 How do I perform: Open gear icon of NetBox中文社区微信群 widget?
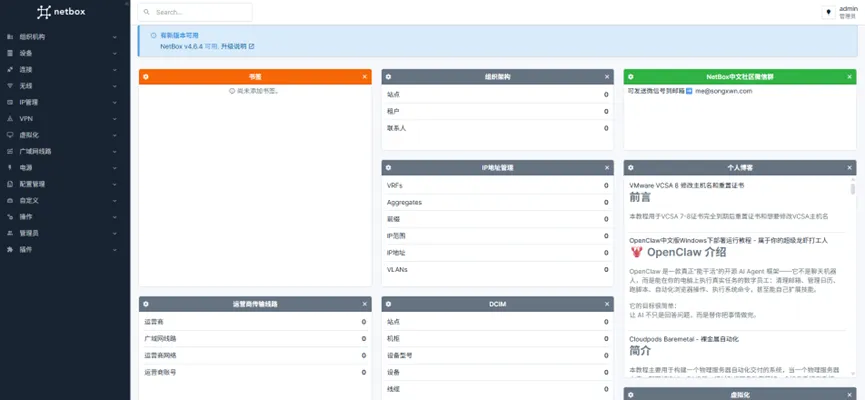631,77
